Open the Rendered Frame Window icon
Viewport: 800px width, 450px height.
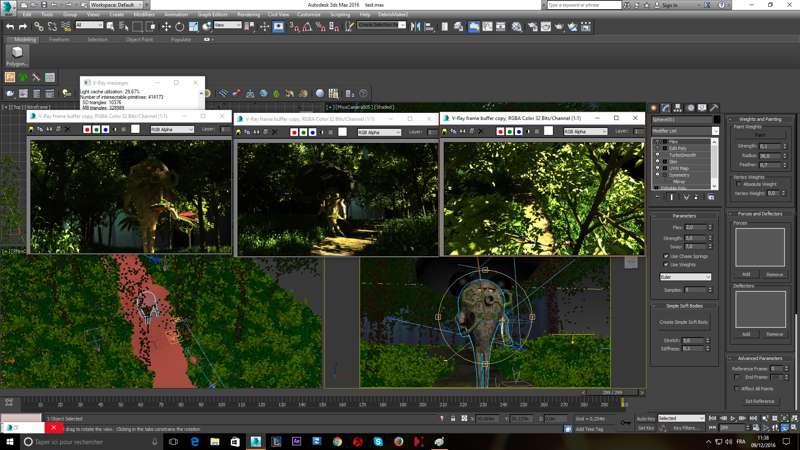pyautogui.click(x=545, y=27)
